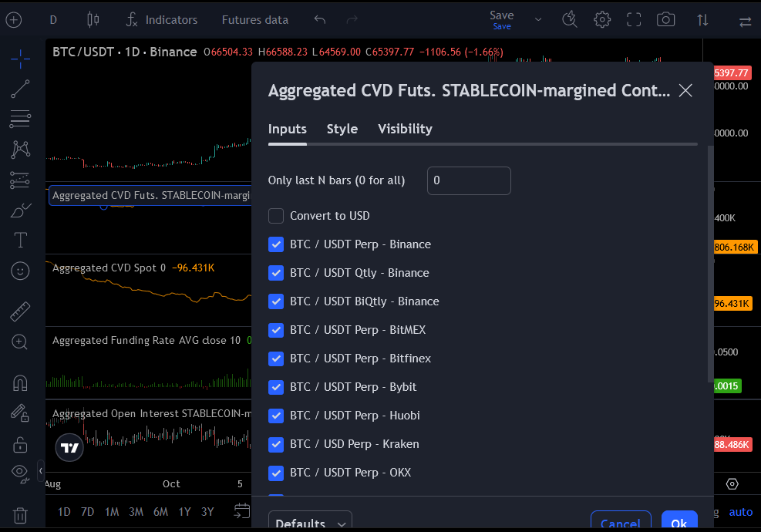Collapse the left drawing toolbar
This screenshot has width=761, height=532.
pyautogui.click(x=41, y=470)
